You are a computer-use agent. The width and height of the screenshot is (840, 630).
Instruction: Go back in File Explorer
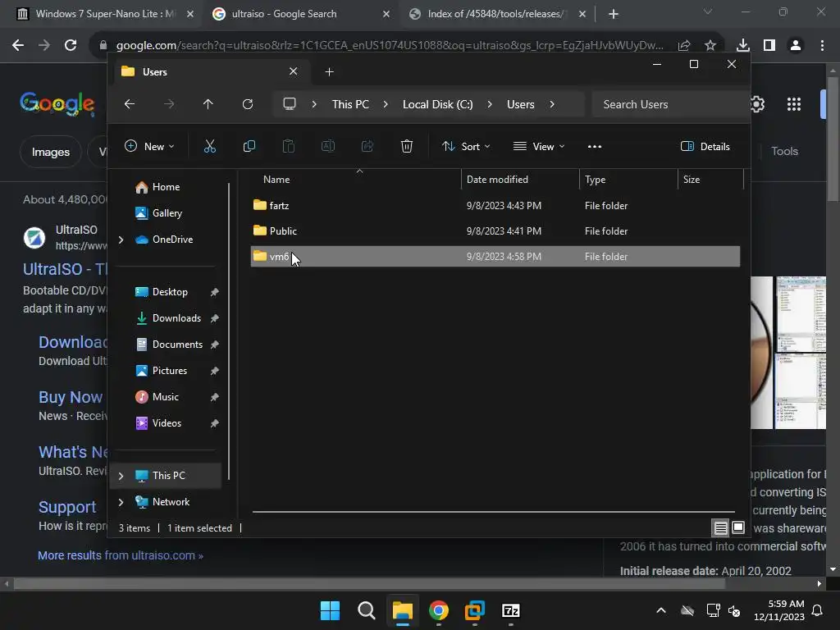(x=130, y=104)
